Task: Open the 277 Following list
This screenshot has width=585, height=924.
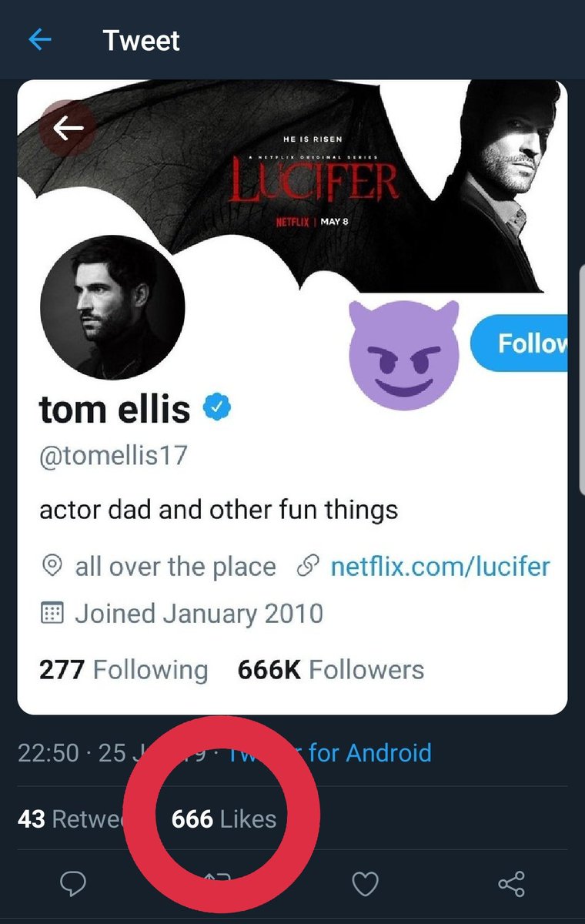Action: coord(123,670)
